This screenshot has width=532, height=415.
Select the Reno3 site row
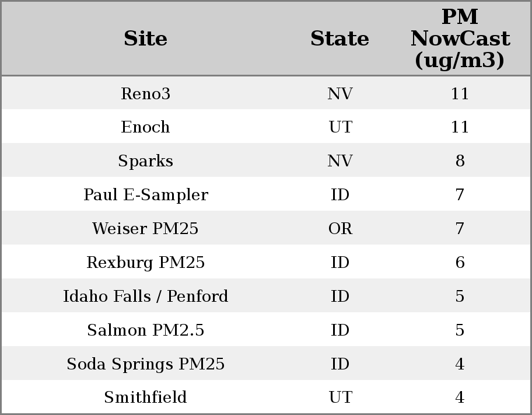point(145,93)
